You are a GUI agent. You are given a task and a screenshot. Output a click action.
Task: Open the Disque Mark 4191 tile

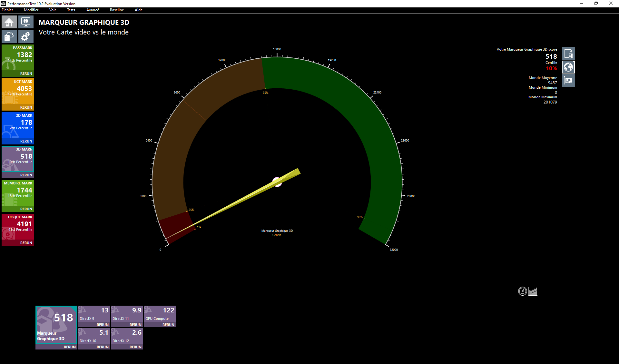[x=18, y=226]
